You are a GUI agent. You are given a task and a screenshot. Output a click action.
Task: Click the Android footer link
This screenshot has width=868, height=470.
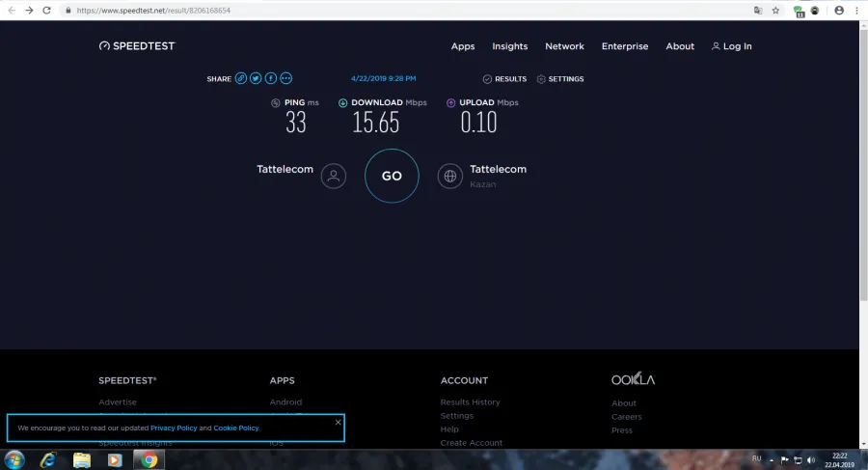coord(285,402)
